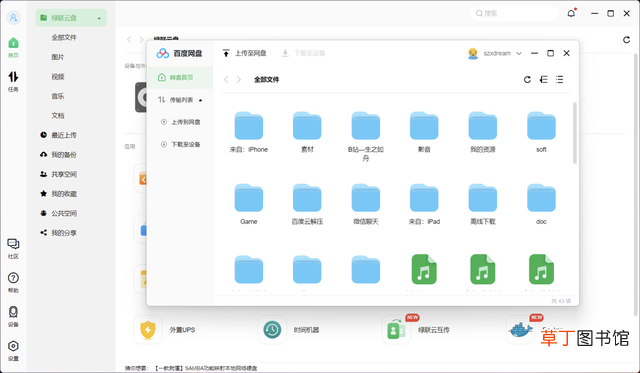Click the 共 43 项 item count
The width and height of the screenshot is (640, 373).
click(x=561, y=301)
